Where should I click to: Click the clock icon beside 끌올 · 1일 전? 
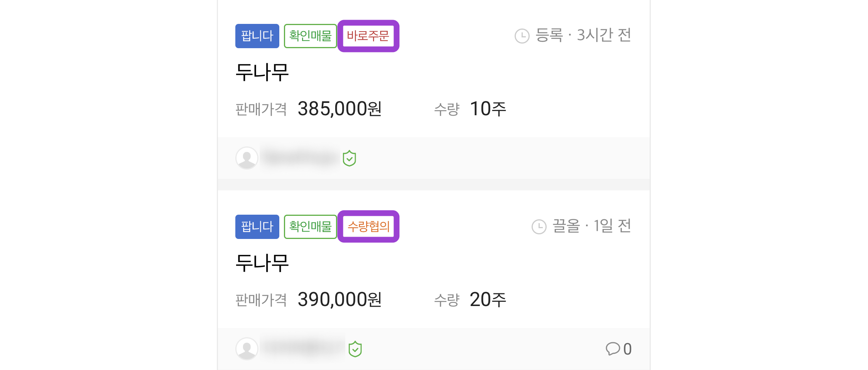coord(539,227)
